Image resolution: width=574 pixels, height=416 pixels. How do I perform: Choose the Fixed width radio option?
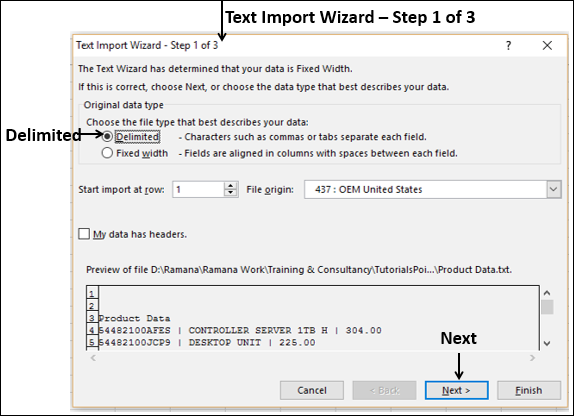click(x=107, y=153)
